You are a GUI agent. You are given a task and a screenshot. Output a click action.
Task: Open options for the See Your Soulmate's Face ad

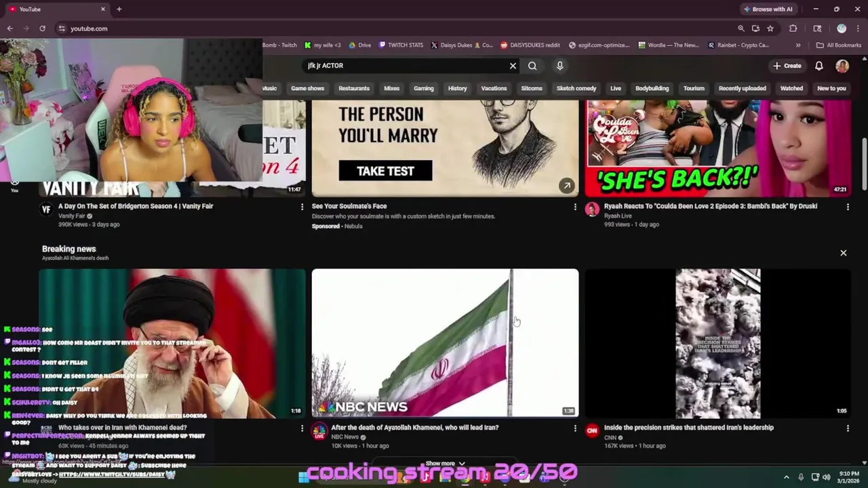click(x=575, y=207)
